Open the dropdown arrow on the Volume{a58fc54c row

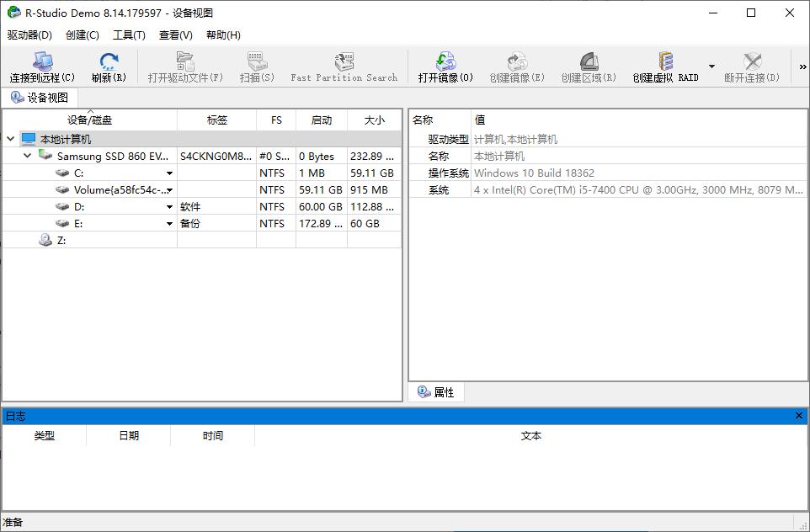coord(169,190)
